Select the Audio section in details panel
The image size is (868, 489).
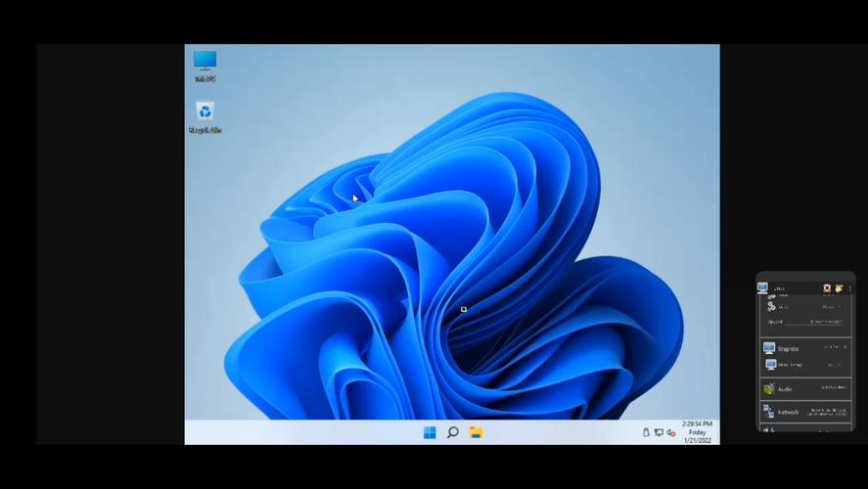pos(806,389)
